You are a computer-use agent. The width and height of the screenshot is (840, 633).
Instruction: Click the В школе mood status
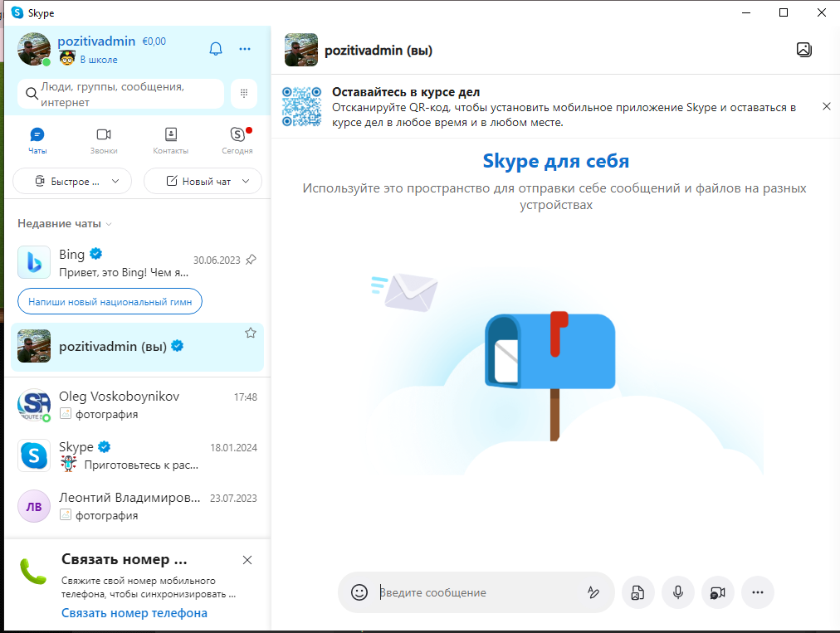click(99, 60)
